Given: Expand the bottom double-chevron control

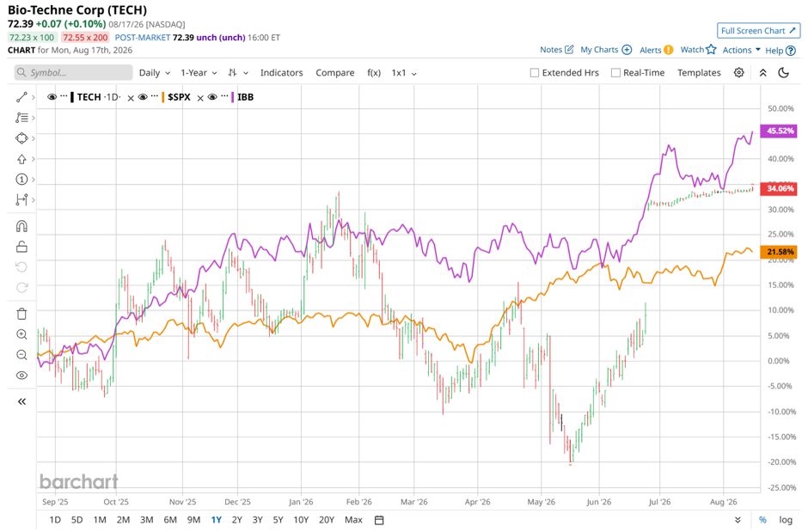Looking at the screenshot, I should coord(738,520).
